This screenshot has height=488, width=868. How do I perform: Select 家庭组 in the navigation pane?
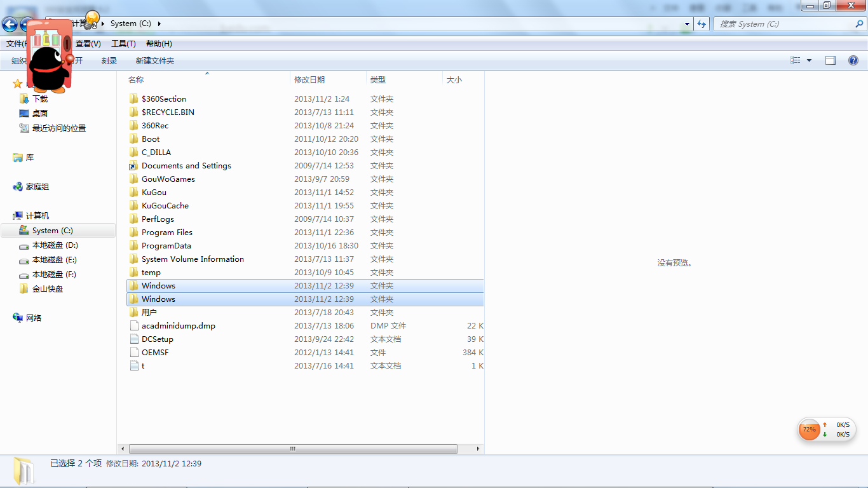37,186
